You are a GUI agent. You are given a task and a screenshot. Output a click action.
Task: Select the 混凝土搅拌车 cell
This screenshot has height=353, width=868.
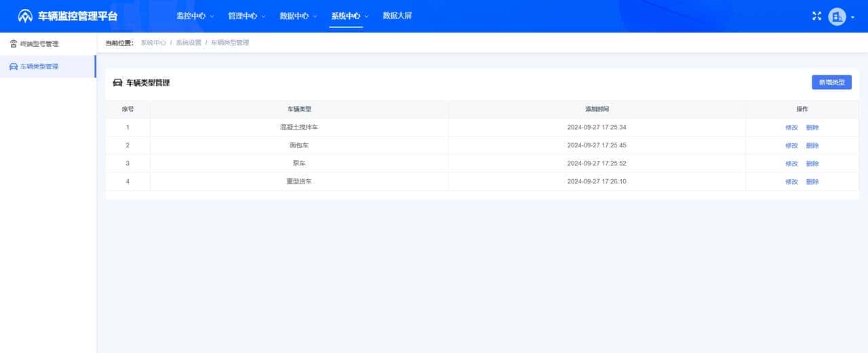point(299,128)
